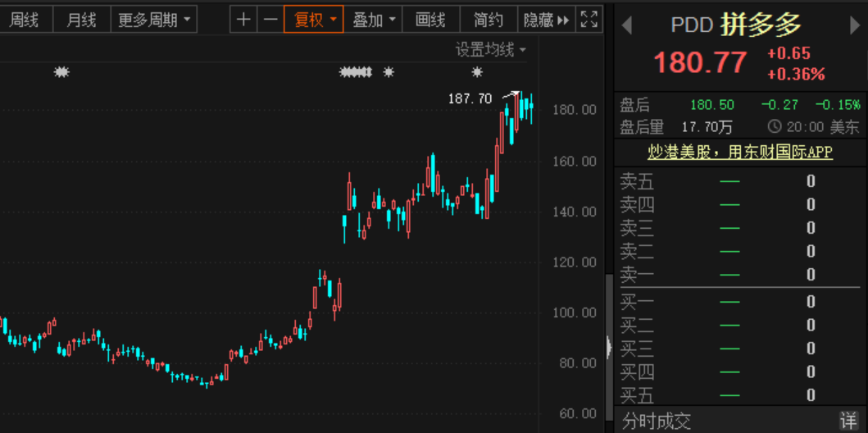Switch to 周线 weekly chart tab
868x433 pixels.
tap(25, 20)
